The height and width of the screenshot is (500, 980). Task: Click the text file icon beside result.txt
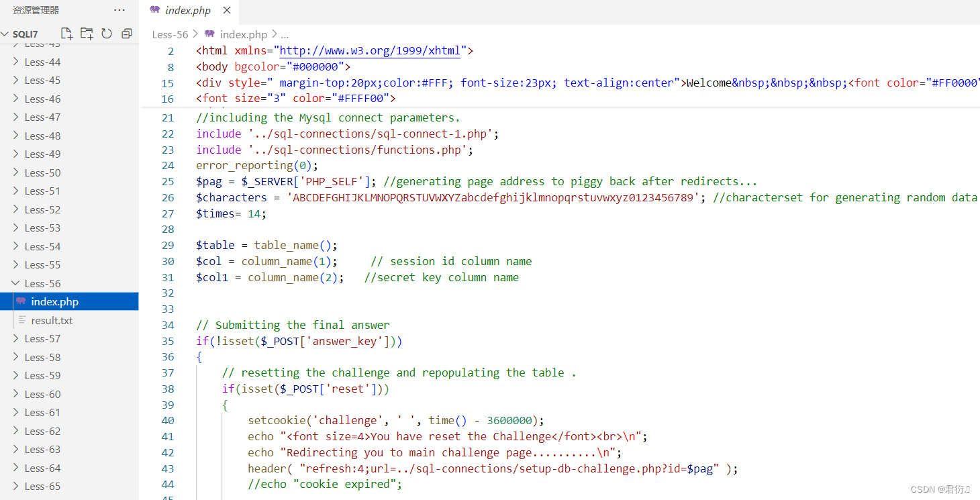tap(22, 320)
